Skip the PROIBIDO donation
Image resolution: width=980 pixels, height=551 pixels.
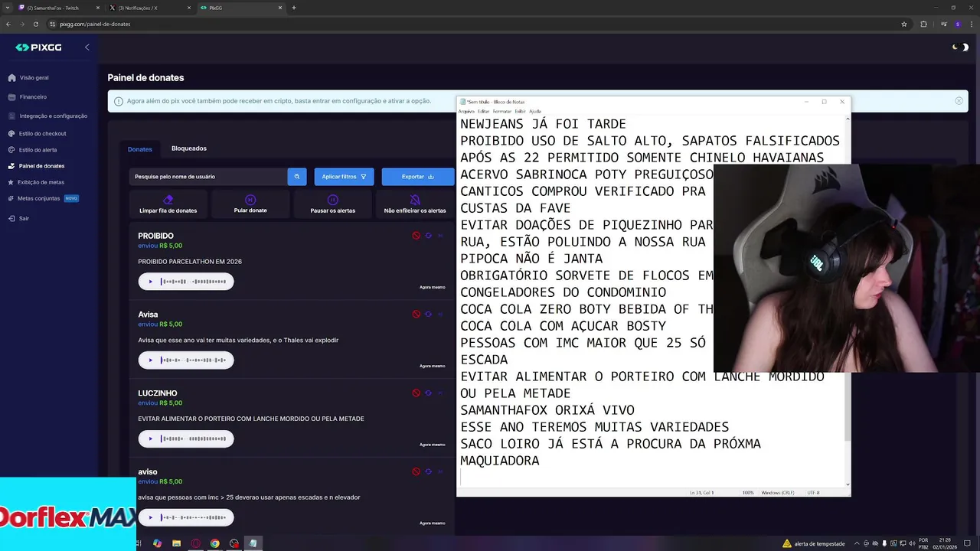click(440, 236)
